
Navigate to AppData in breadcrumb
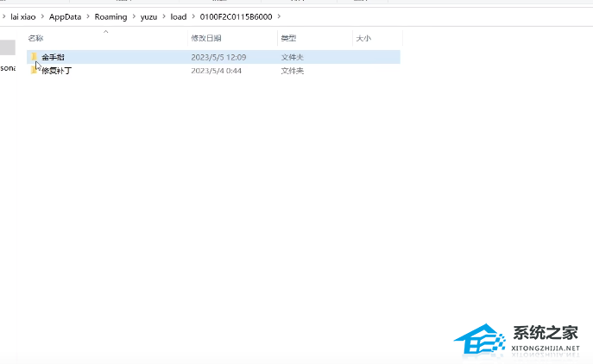point(65,16)
